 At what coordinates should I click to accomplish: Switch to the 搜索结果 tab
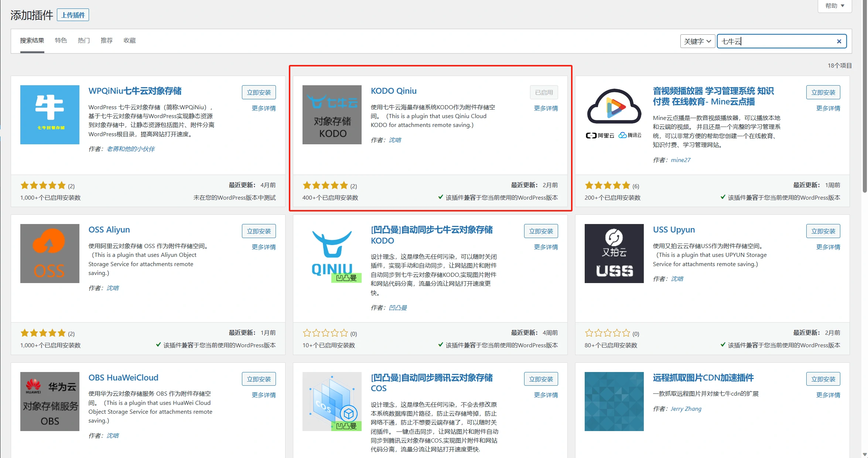pos(32,41)
